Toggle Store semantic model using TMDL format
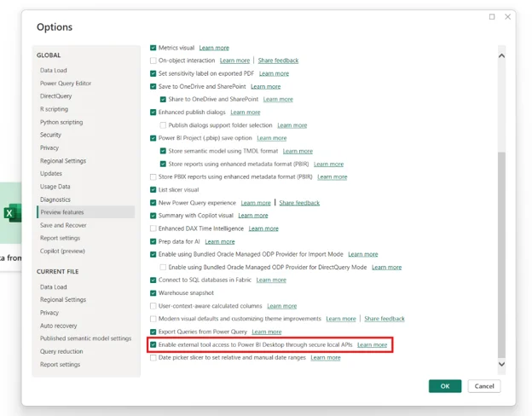This screenshot has width=532, height=416. [163, 151]
